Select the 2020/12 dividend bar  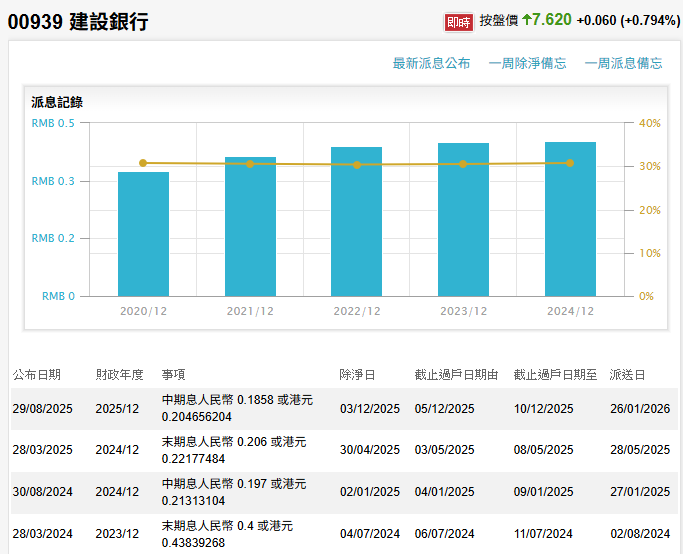[x=143, y=234]
